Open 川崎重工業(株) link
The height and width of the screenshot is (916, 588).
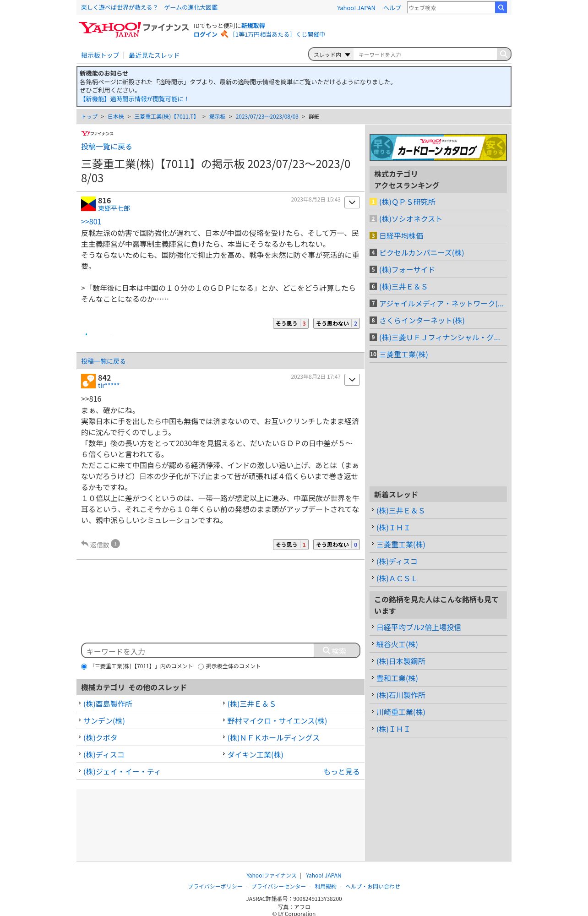[401, 712]
